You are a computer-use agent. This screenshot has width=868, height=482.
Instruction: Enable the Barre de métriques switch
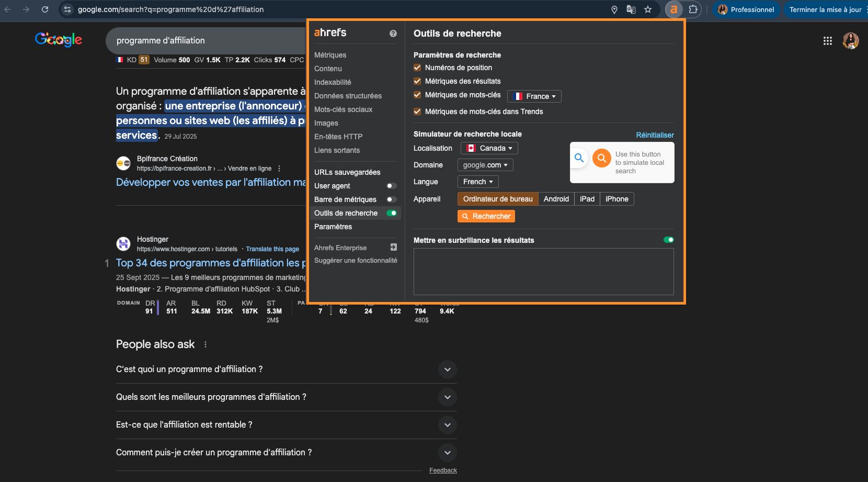pos(391,199)
